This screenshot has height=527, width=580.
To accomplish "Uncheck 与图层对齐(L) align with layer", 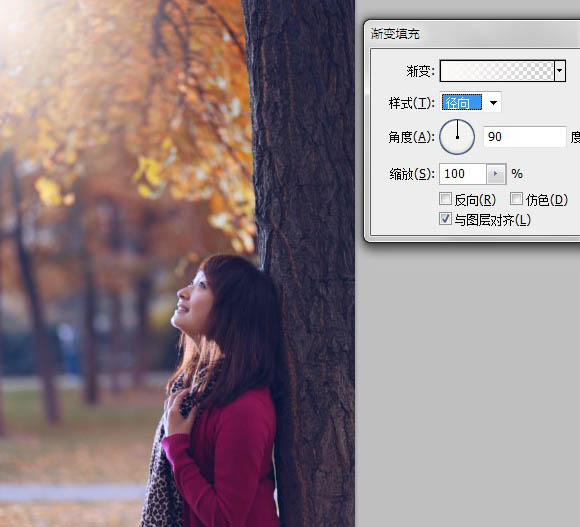I will (x=445, y=219).
